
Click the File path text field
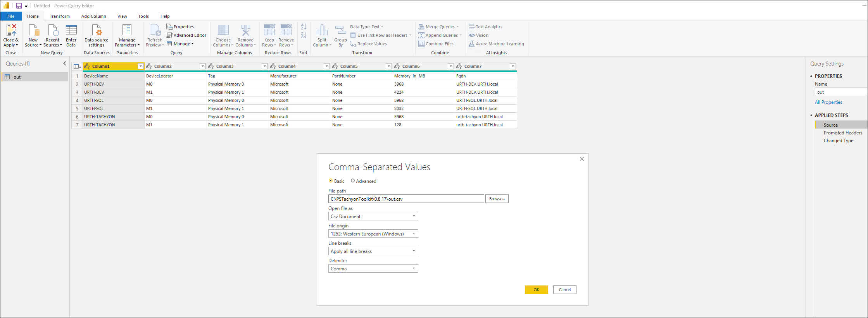coord(406,199)
